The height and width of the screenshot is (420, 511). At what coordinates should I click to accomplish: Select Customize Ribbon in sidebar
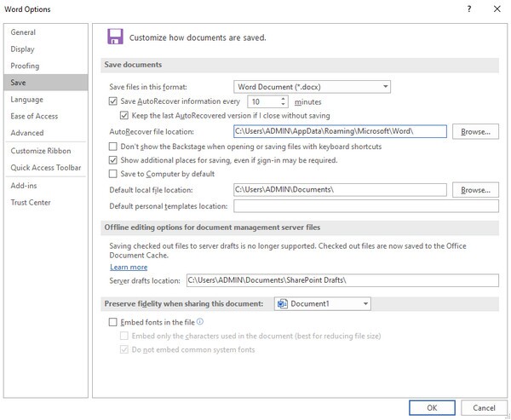40,151
